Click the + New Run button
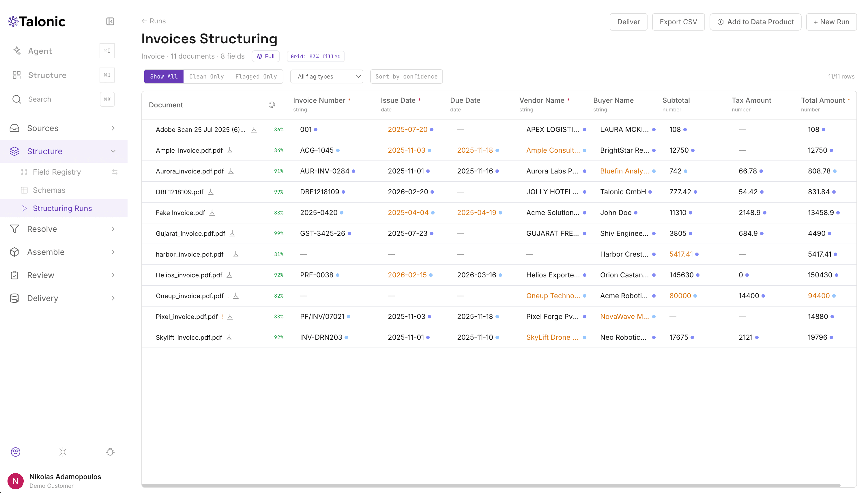868x493 pixels. pyautogui.click(x=831, y=22)
